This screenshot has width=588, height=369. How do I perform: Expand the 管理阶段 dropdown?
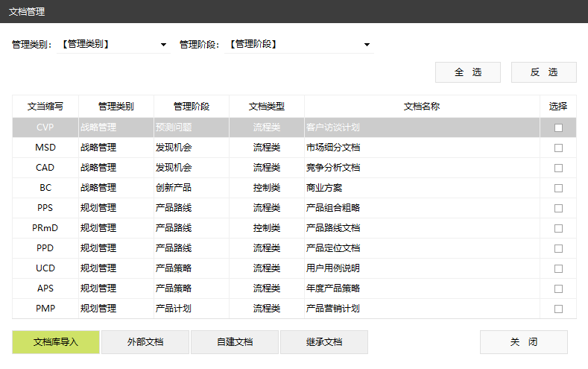[299, 45]
